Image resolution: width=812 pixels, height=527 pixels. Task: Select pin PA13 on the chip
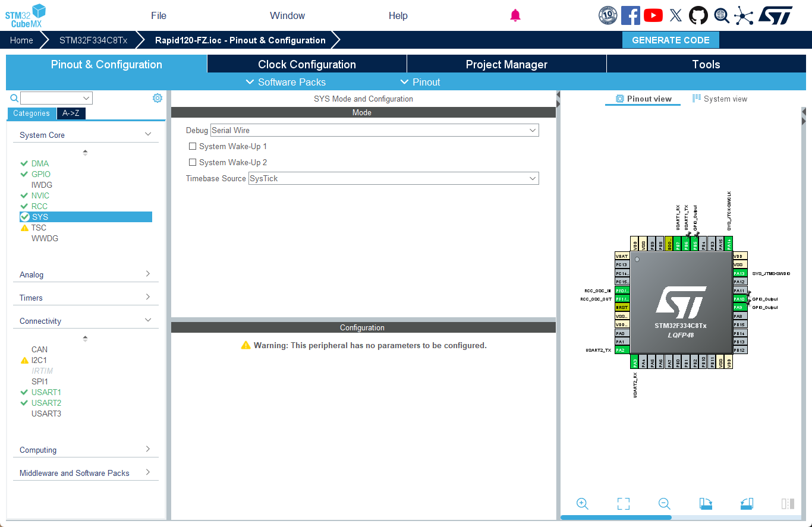click(739, 273)
